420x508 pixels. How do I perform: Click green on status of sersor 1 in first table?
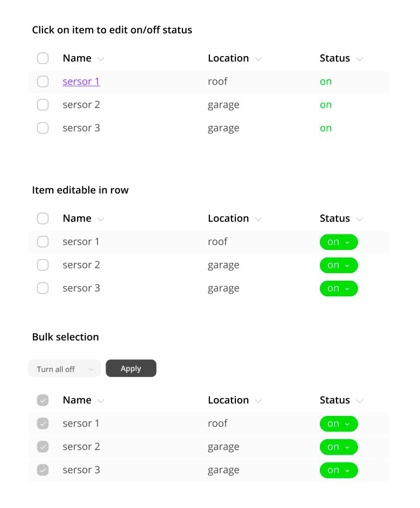point(326,82)
